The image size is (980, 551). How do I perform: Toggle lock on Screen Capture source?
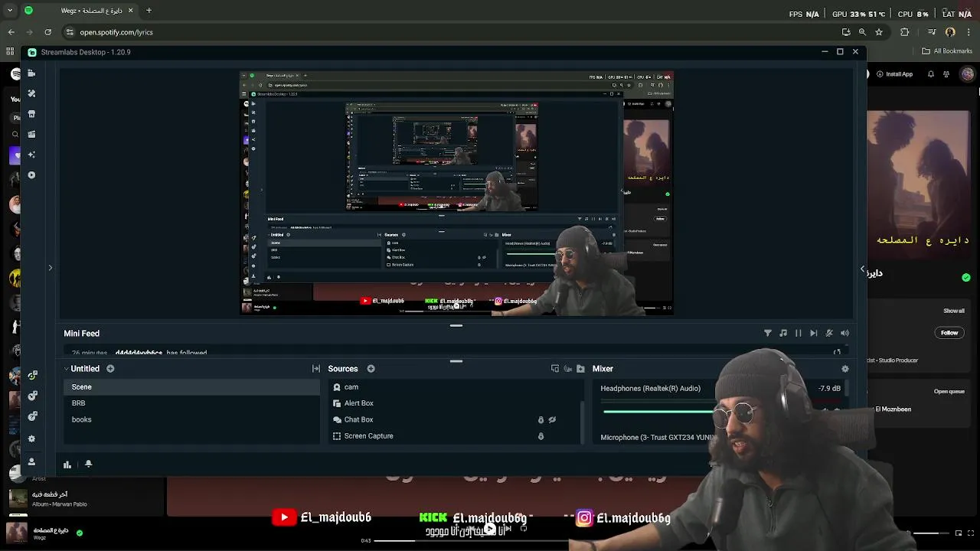pyautogui.click(x=541, y=436)
